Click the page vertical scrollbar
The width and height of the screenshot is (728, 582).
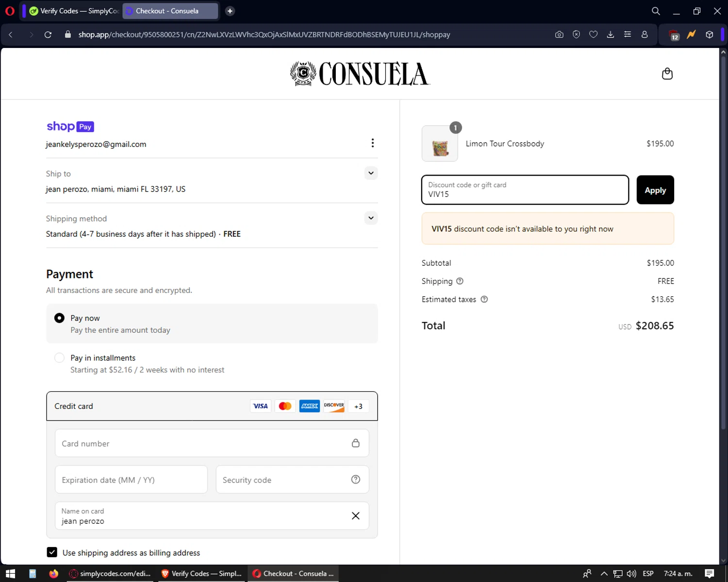pyautogui.click(x=723, y=242)
